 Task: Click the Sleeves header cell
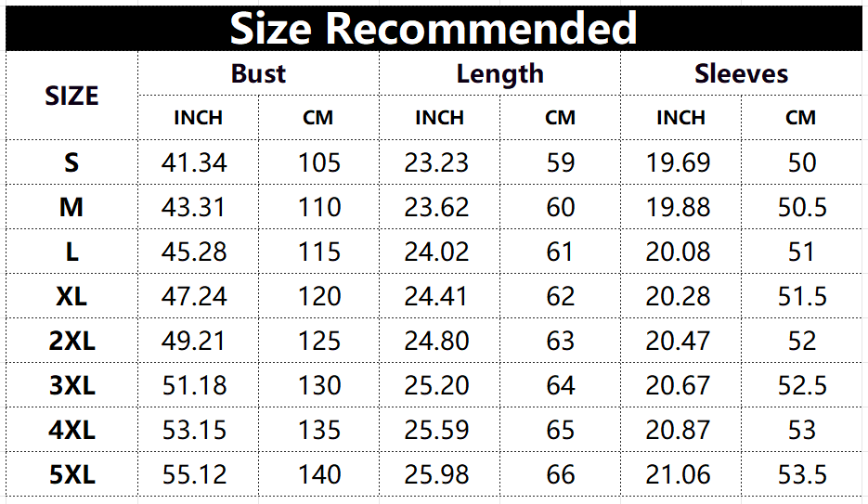click(x=741, y=73)
